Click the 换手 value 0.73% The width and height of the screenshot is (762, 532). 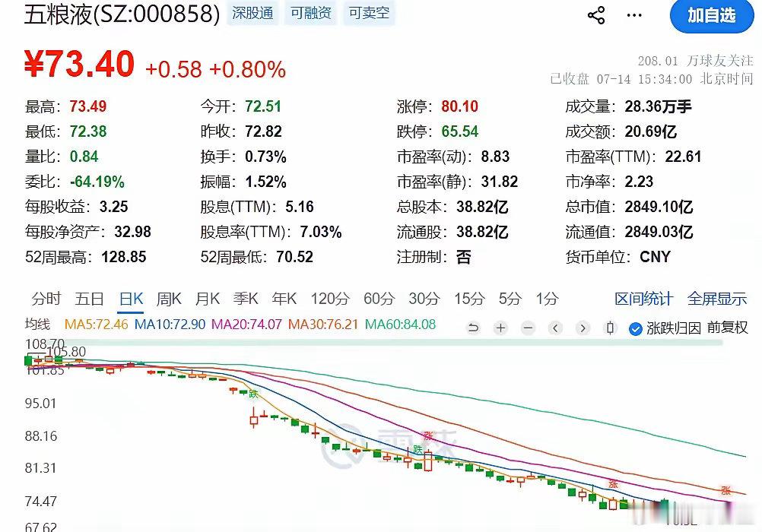tap(266, 157)
